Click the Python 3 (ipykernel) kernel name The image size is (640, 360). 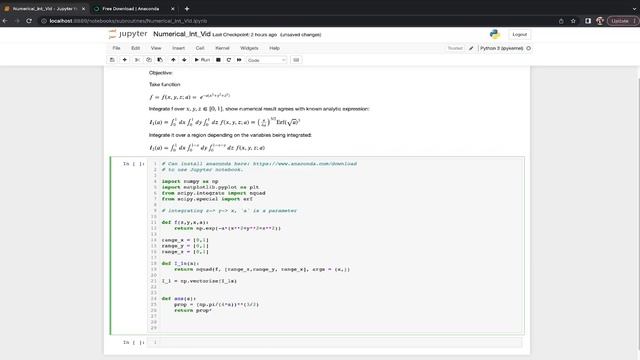pos(502,48)
